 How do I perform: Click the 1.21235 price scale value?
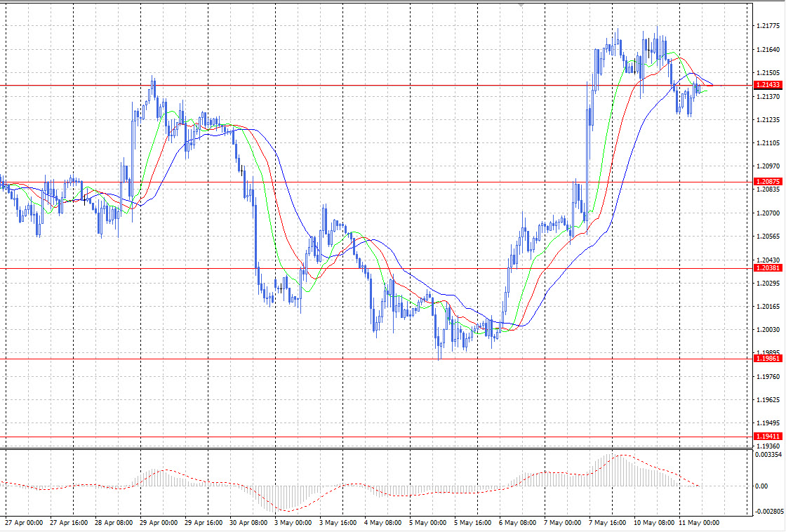(x=768, y=120)
